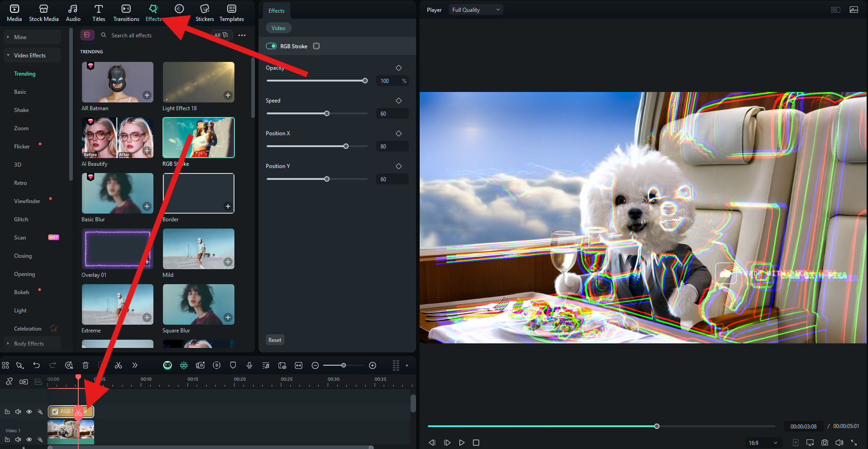Click the Search all effects field
Image resolution: width=868 pixels, height=449 pixels.
click(x=155, y=35)
